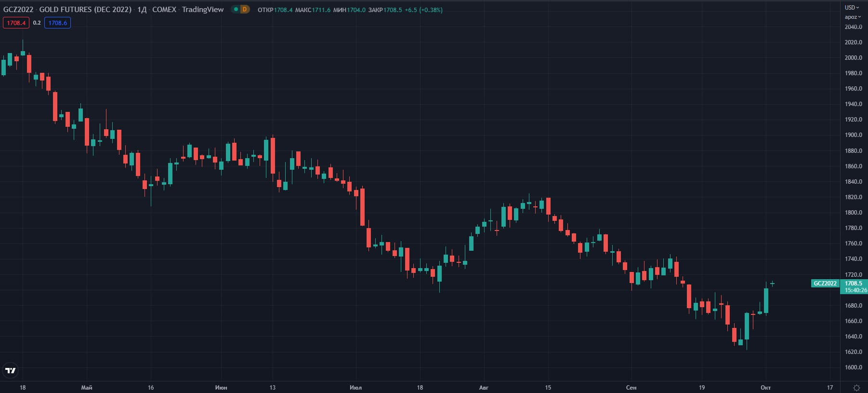This screenshot has height=393, width=868.
Task: Open the USD currency dropdown
Action: (852, 7)
